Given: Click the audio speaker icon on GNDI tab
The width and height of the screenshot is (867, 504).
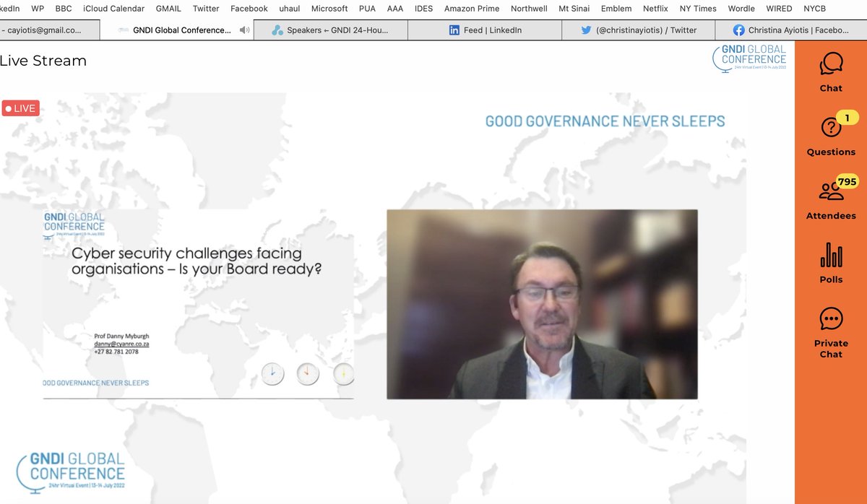Looking at the screenshot, I should [245, 30].
